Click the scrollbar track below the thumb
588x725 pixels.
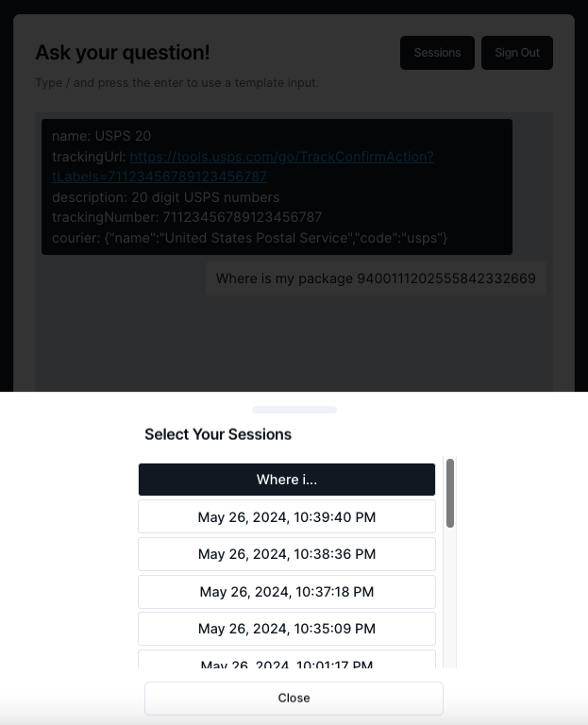tap(450, 604)
